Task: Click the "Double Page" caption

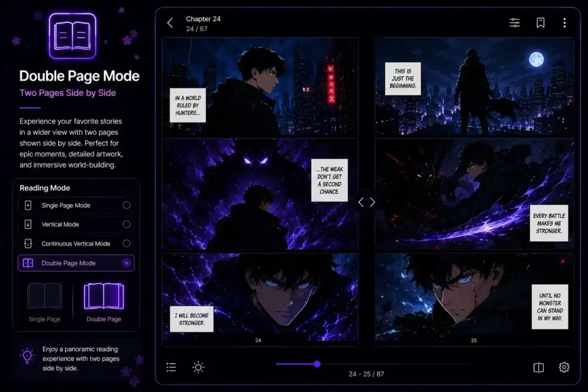Action: tap(104, 319)
